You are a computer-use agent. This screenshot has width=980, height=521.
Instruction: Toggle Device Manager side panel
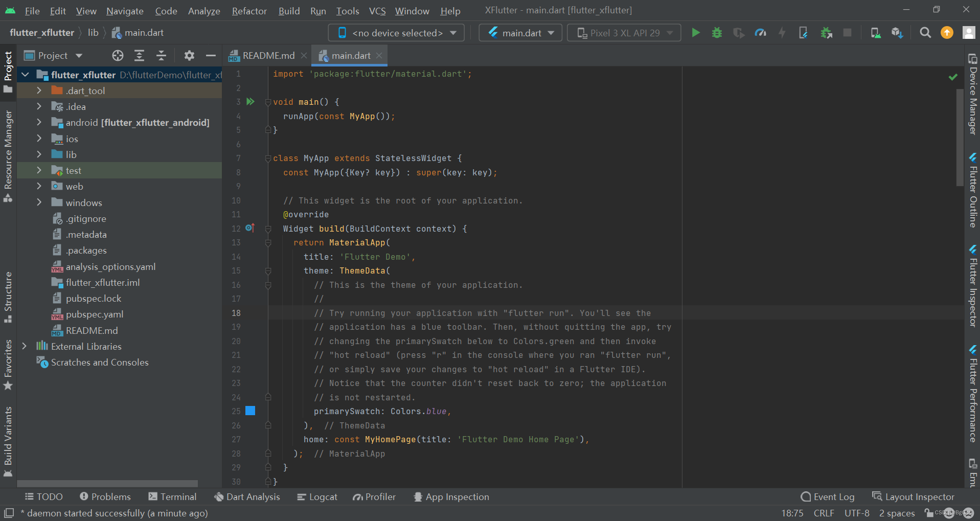click(973, 94)
